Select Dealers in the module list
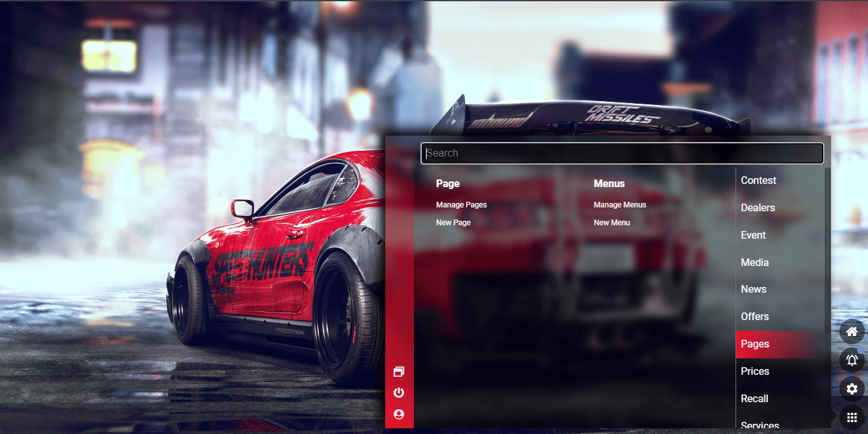 click(757, 208)
